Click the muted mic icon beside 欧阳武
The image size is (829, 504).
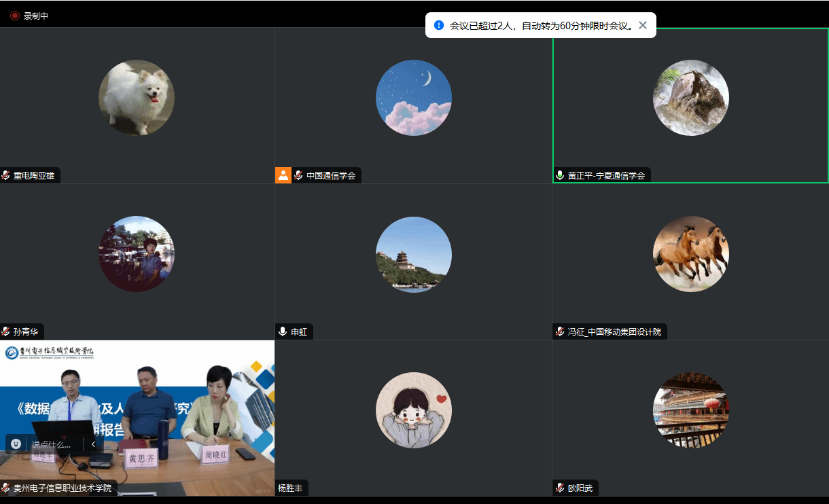[x=560, y=488]
